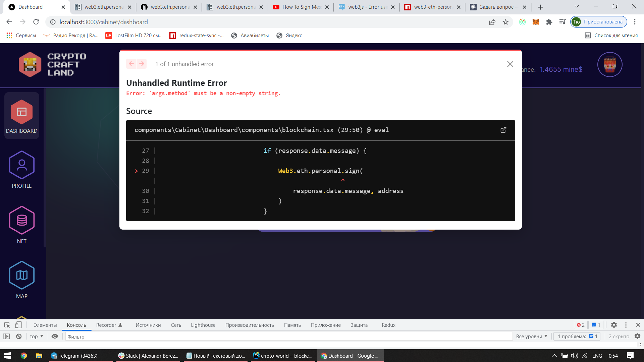Toggle console sidebar panel icon
The height and width of the screenshot is (362, 644).
pos(7,336)
